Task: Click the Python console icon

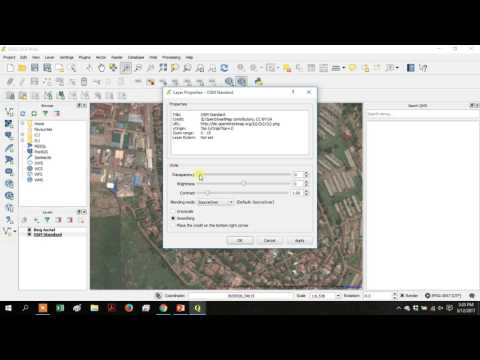Action: tap(258, 82)
